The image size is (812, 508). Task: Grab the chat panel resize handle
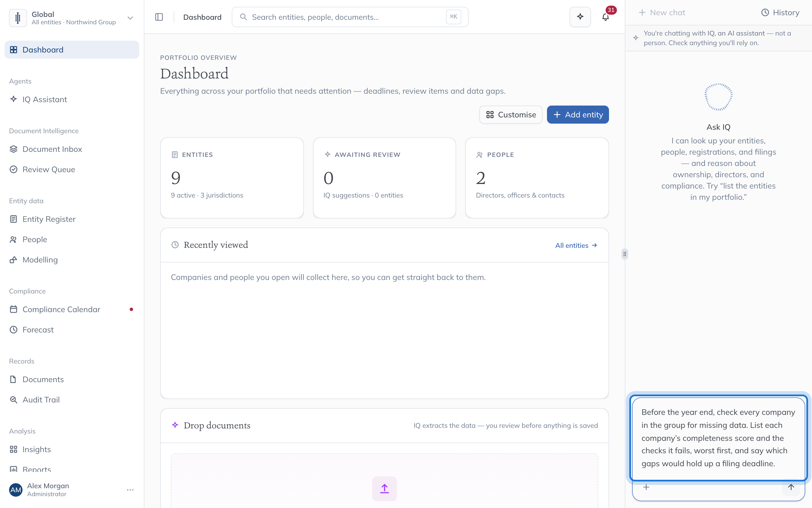(625, 254)
